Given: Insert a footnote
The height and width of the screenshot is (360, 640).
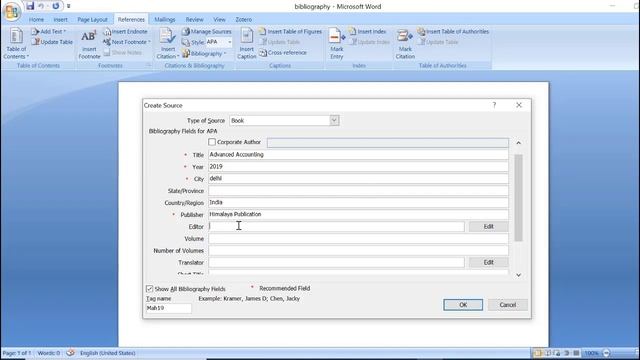Looking at the screenshot, I should [89, 44].
